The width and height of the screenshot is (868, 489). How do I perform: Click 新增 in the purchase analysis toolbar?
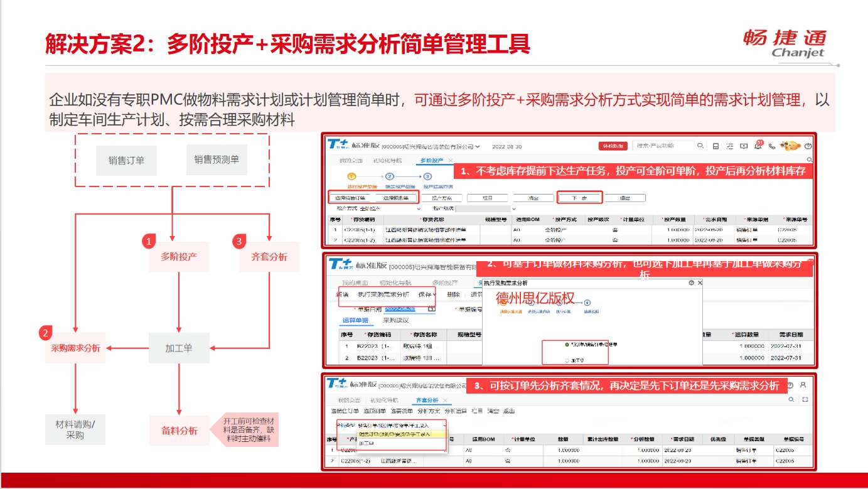point(342,294)
